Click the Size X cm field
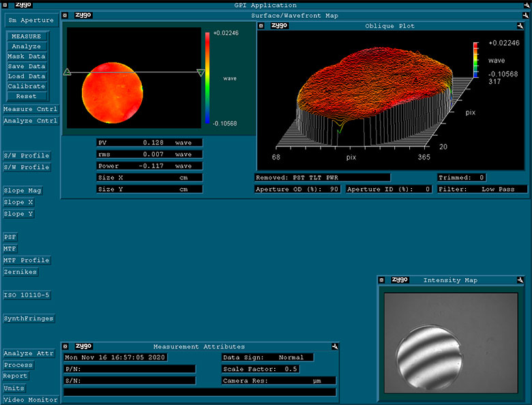The width and height of the screenshot is (532, 405). [149, 177]
